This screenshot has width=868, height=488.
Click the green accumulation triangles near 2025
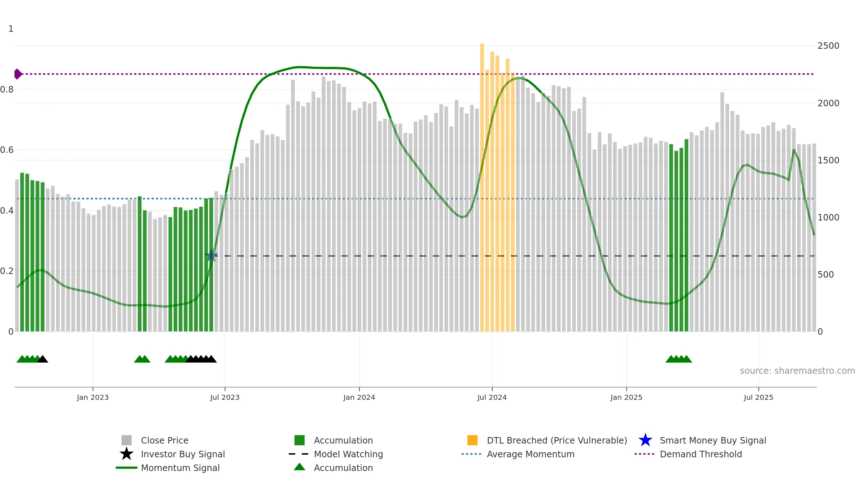pyautogui.click(x=679, y=359)
